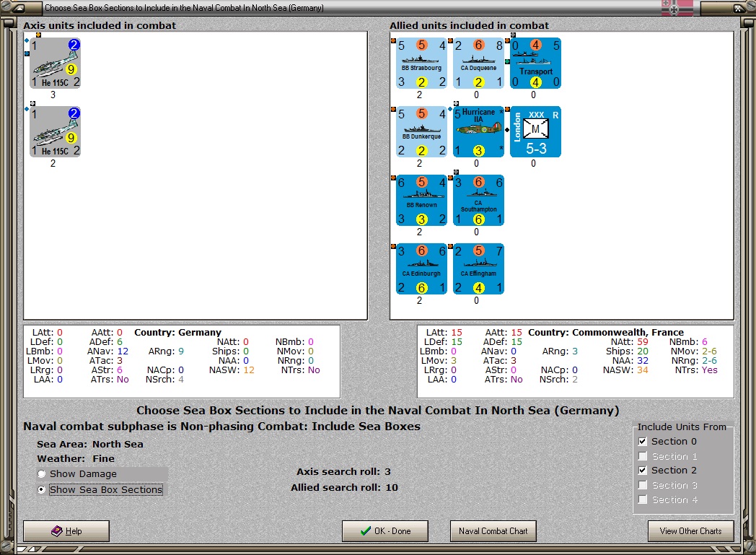Viewport: 756px width, 555px height.
Task: Click the Axis ANav: 12 value
Action: (123, 351)
